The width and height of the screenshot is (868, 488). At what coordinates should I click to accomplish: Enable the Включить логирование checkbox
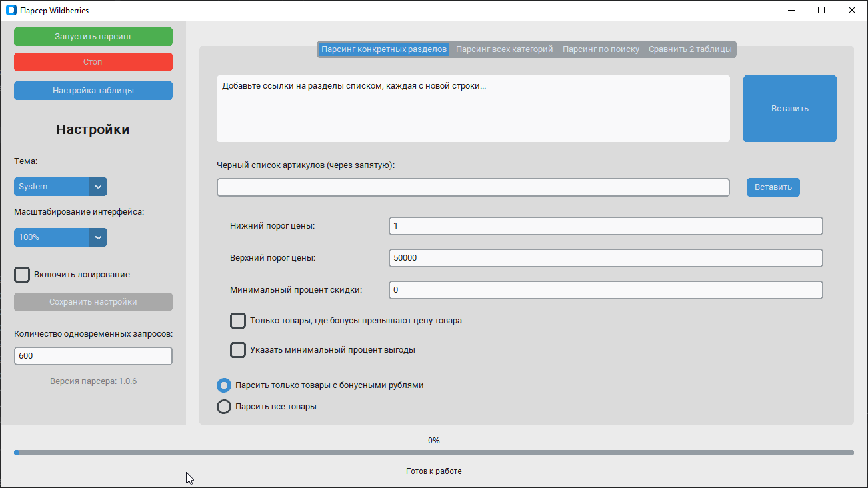point(23,275)
